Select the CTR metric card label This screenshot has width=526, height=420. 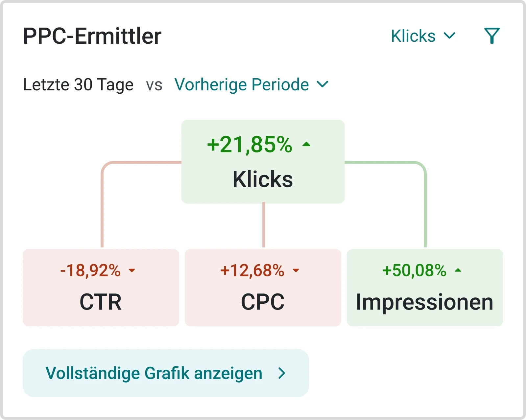click(x=101, y=302)
